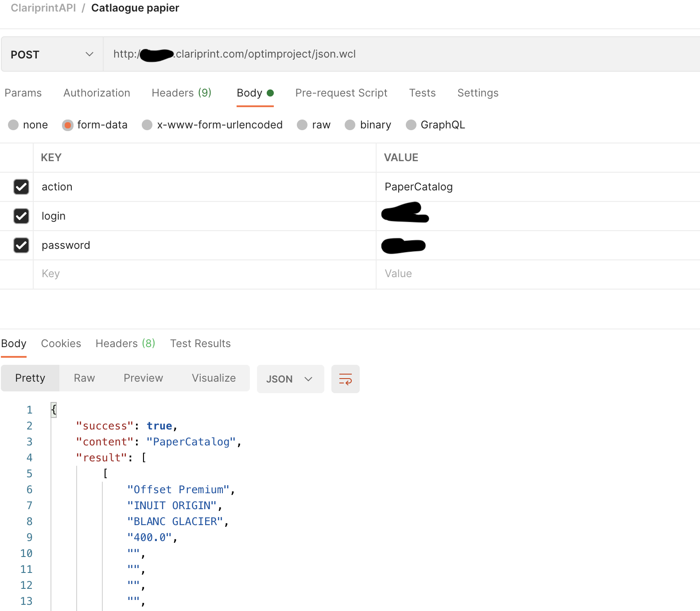The image size is (700, 611).
Task: Expand the JSON format dropdown
Action: click(x=290, y=379)
